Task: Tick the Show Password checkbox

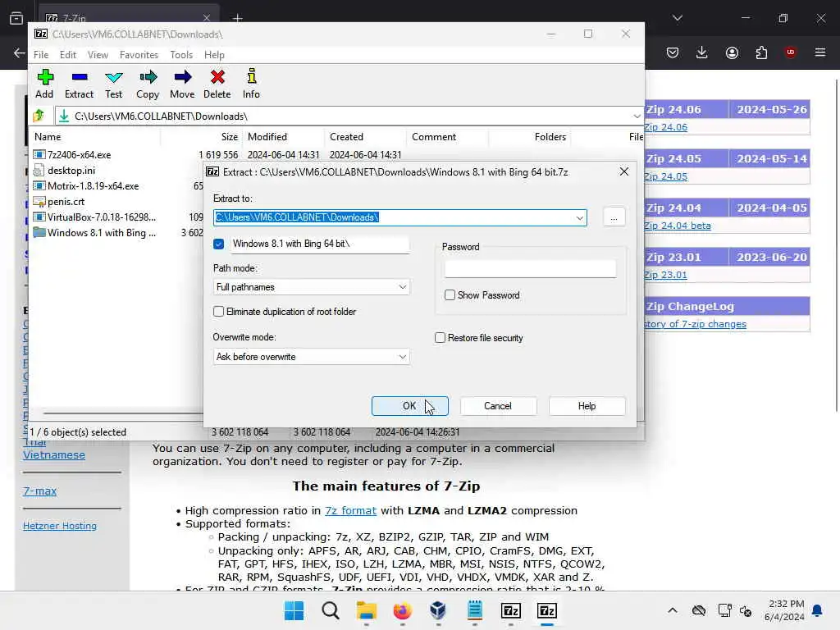Action: (450, 295)
